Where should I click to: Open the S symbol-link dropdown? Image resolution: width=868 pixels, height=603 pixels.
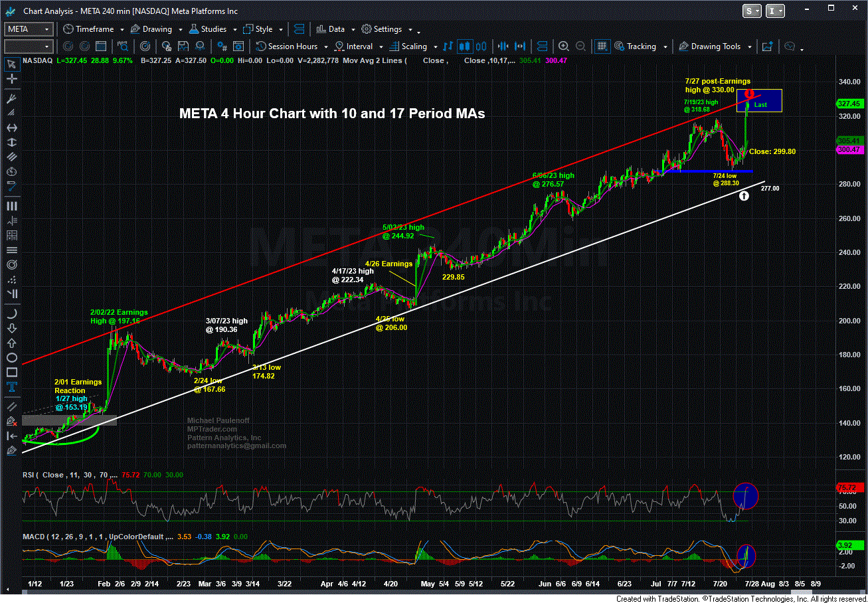pyautogui.click(x=752, y=11)
